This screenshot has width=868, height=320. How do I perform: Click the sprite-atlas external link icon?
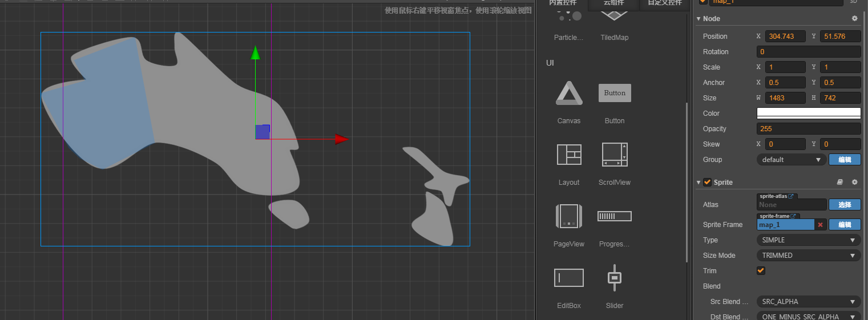point(791,196)
